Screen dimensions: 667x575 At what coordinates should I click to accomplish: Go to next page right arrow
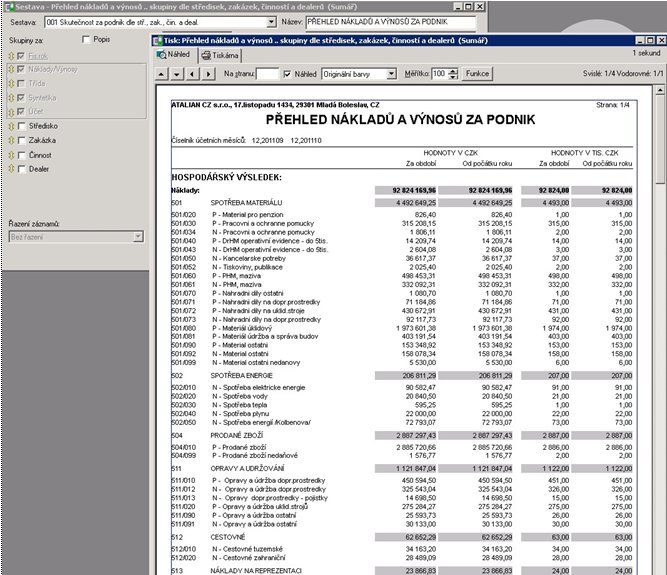208,74
